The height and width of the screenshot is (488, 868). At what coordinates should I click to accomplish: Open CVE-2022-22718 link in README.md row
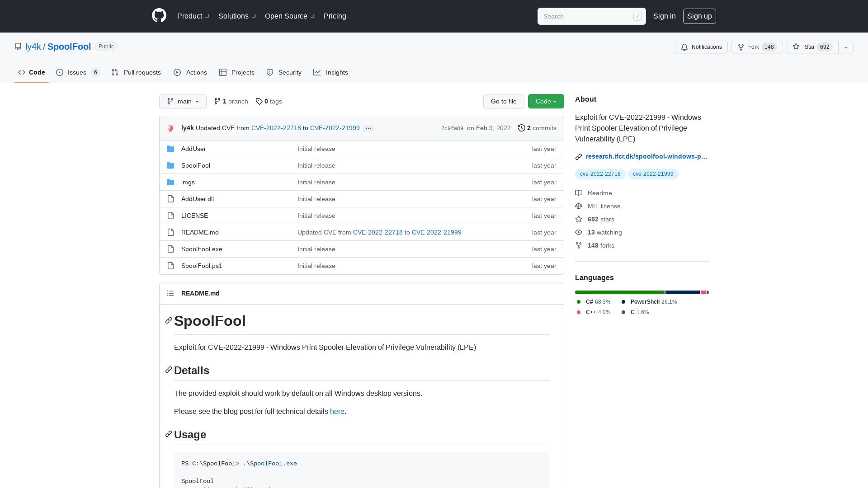tap(378, 232)
